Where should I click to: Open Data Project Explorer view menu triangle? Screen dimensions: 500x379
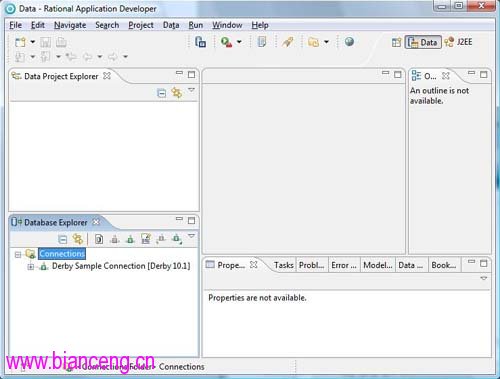click(191, 90)
